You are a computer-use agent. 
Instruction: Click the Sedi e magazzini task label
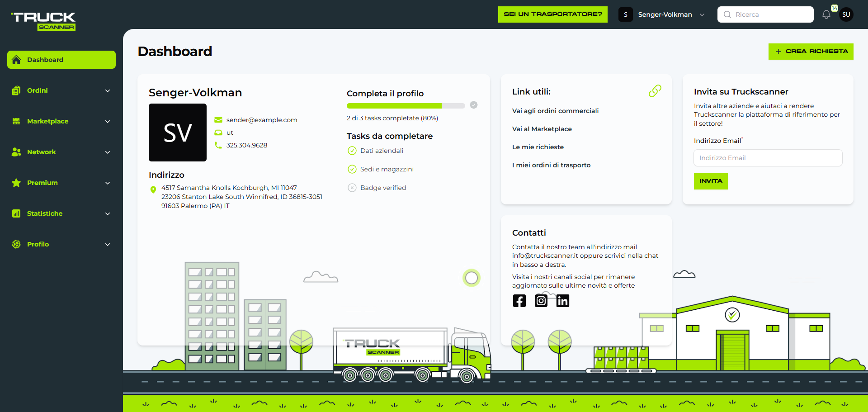[x=387, y=169]
